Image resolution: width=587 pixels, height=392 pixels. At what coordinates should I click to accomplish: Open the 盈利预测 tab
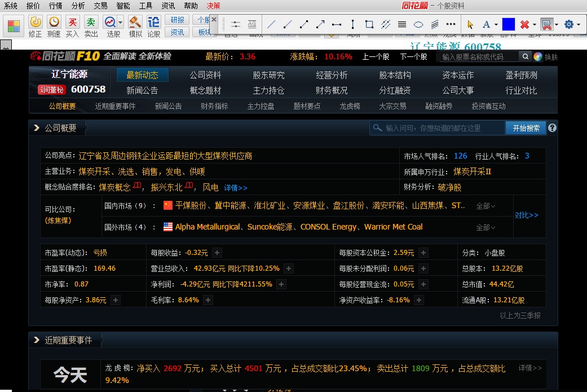coord(521,75)
